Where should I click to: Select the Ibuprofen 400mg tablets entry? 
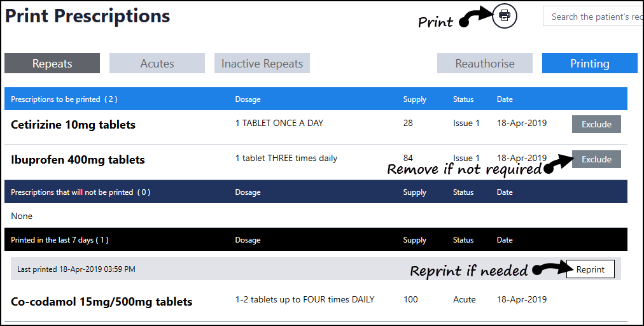[78, 160]
